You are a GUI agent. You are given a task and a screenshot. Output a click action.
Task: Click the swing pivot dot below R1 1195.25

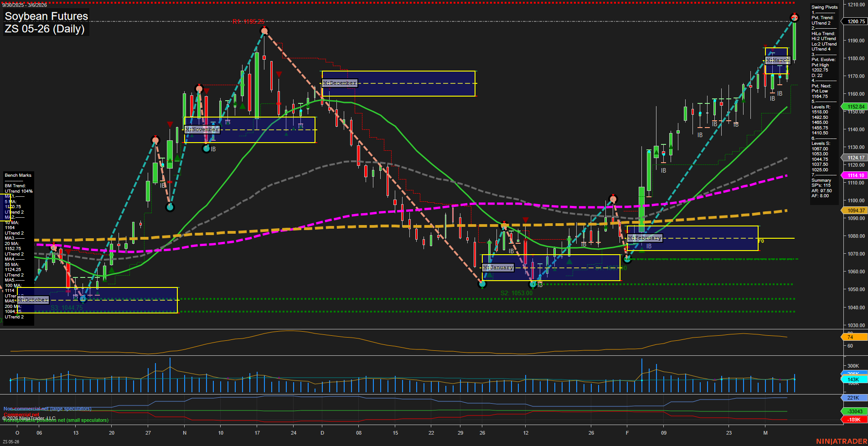(x=264, y=31)
